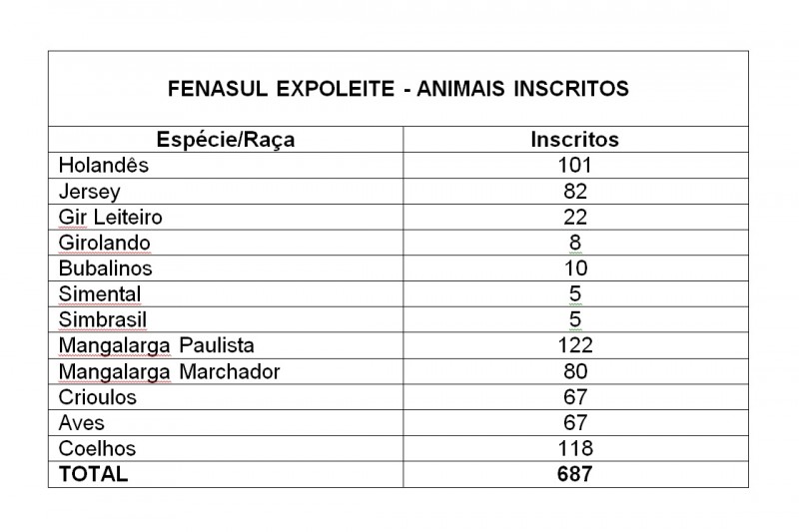Click the Aves row label
This screenshot has width=799, height=532.
(x=81, y=422)
